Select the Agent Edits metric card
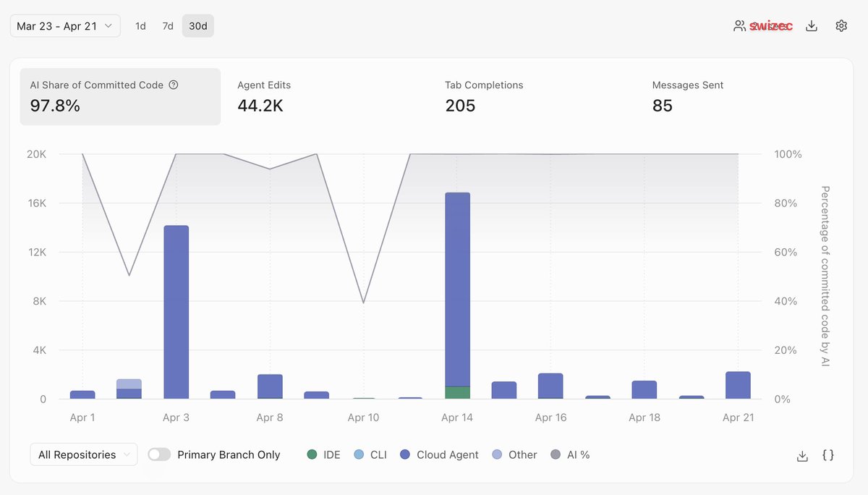The height and width of the screenshot is (495, 868). [x=327, y=97]
